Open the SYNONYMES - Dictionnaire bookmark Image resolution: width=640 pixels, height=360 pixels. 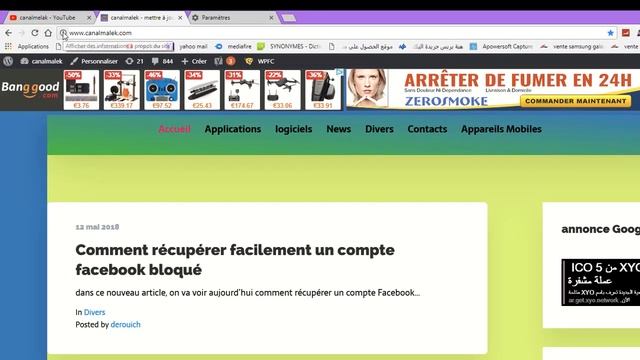pos(289,47)
